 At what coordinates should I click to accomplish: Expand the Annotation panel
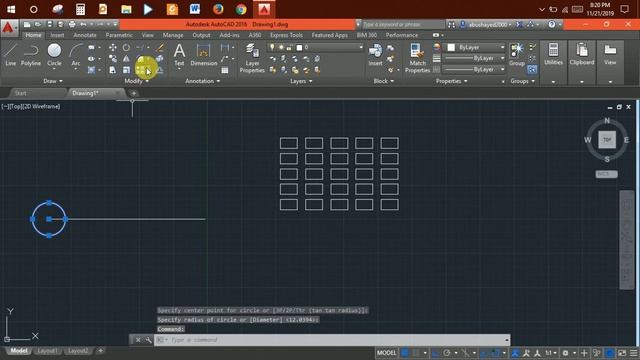(203, 81)
